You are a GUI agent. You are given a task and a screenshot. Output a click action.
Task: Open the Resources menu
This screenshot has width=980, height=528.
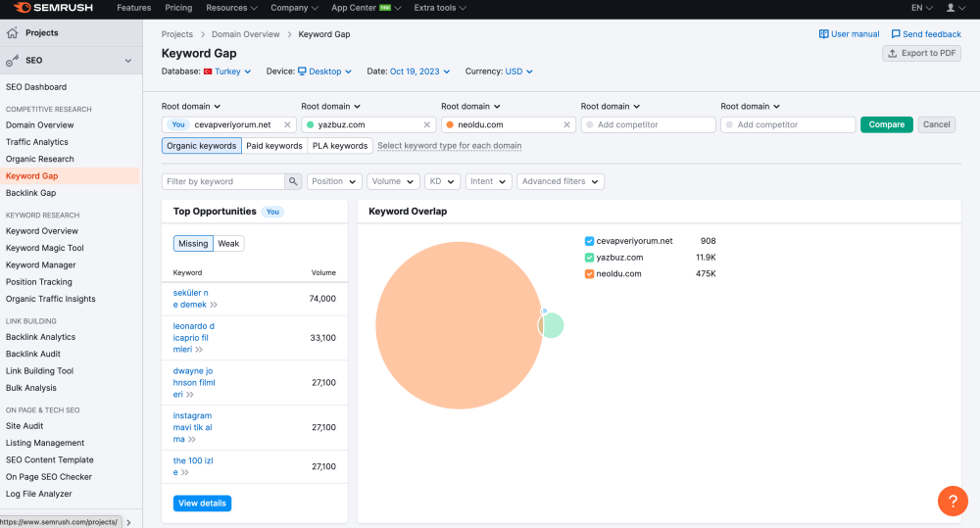231,8
